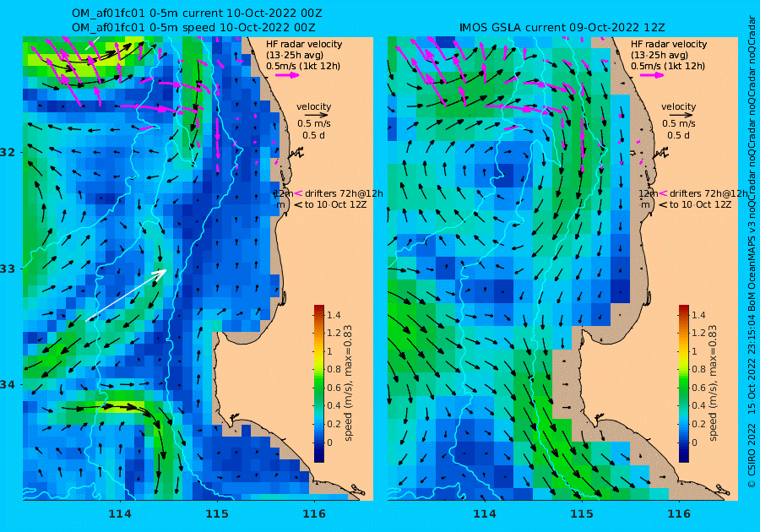Screen dimensions: 760x532
Task: Click colorbar tick '1.2' in IMOS GSLA map
Action: (698, 333)
